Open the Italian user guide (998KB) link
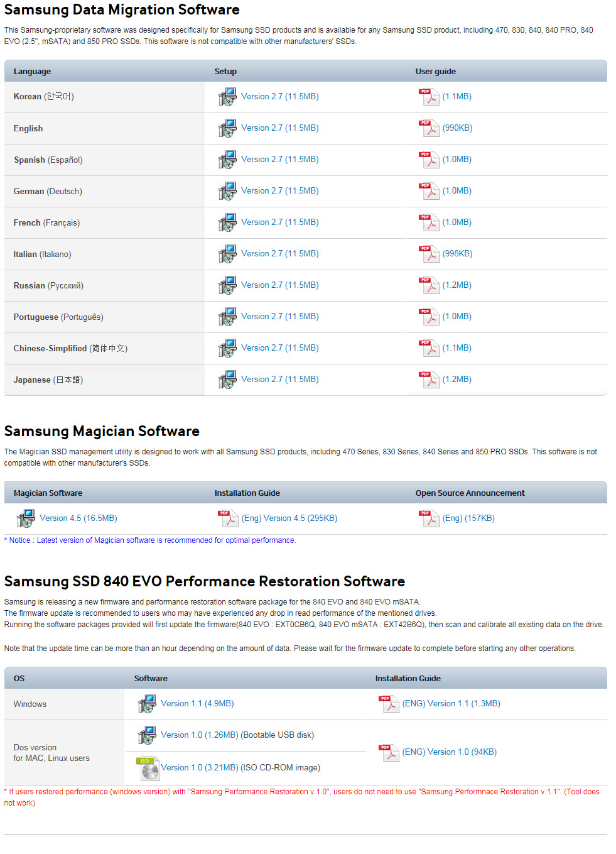The image size is (616, 854). point(457,253)
